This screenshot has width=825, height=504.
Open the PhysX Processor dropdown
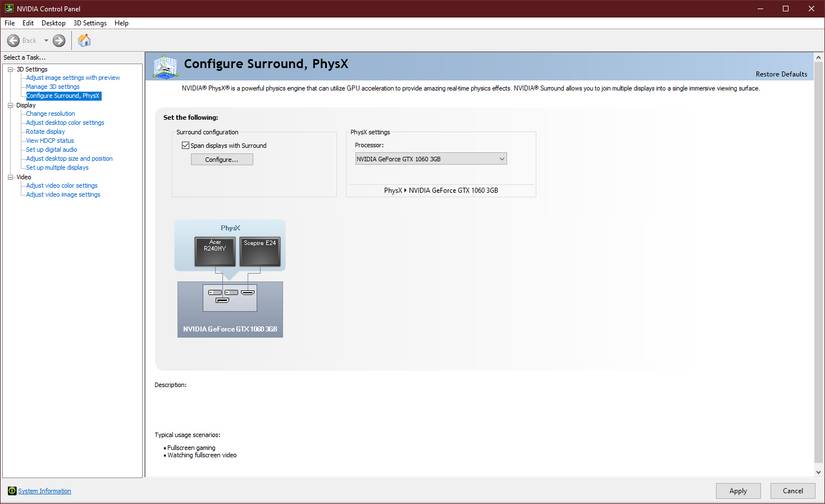coord(430,159)
